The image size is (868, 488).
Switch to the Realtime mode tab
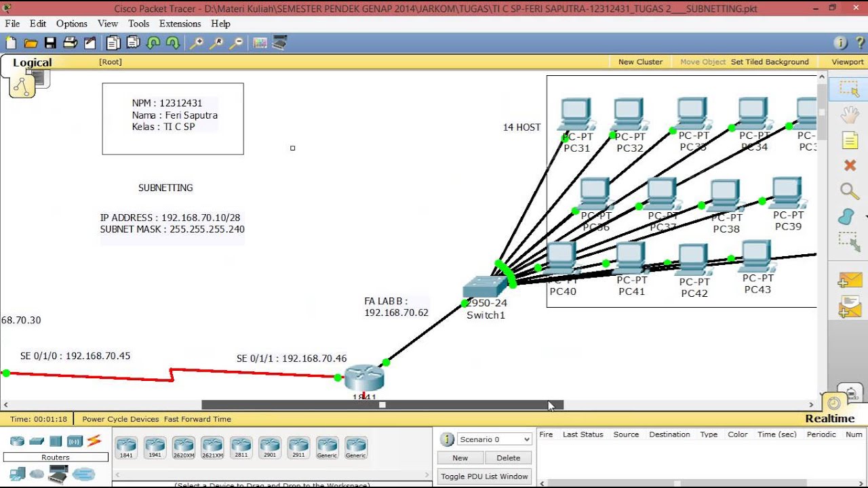coord(830,419)
